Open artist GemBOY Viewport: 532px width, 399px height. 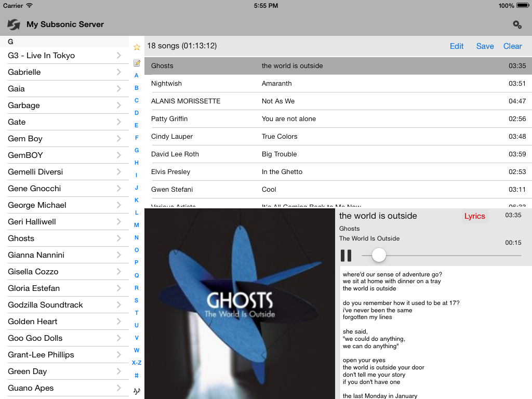pos(64,155)
